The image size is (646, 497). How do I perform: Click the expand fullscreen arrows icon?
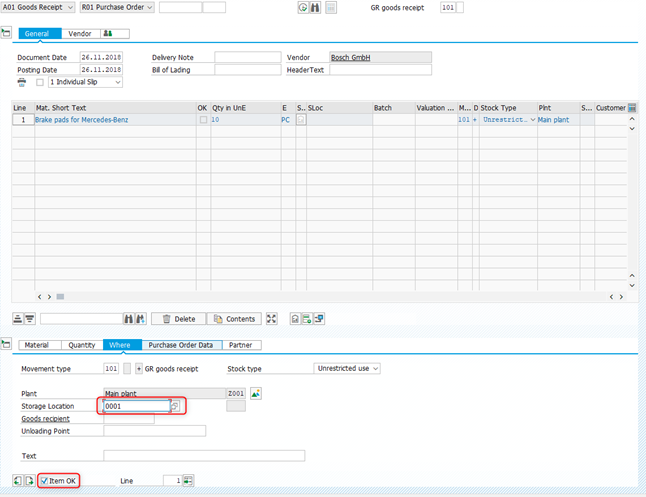(x=272, y=319)
